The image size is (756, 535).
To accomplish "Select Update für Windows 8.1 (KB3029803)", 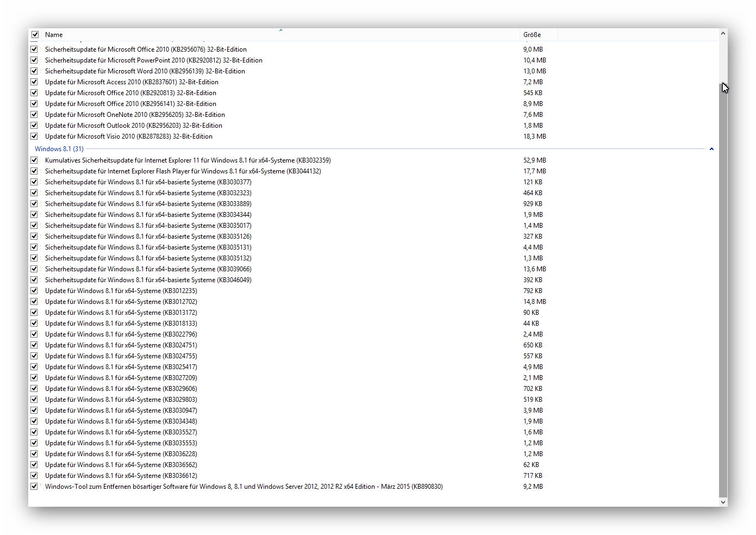I will tap(121, 400).
